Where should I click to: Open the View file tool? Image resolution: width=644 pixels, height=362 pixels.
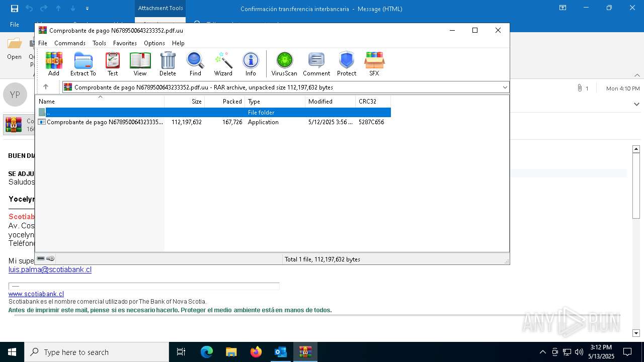[x=140, y=64]
